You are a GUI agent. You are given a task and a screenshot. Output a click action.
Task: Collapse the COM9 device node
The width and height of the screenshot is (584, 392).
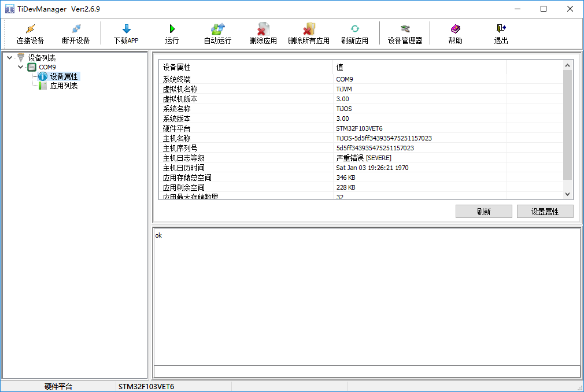point(21,67)
